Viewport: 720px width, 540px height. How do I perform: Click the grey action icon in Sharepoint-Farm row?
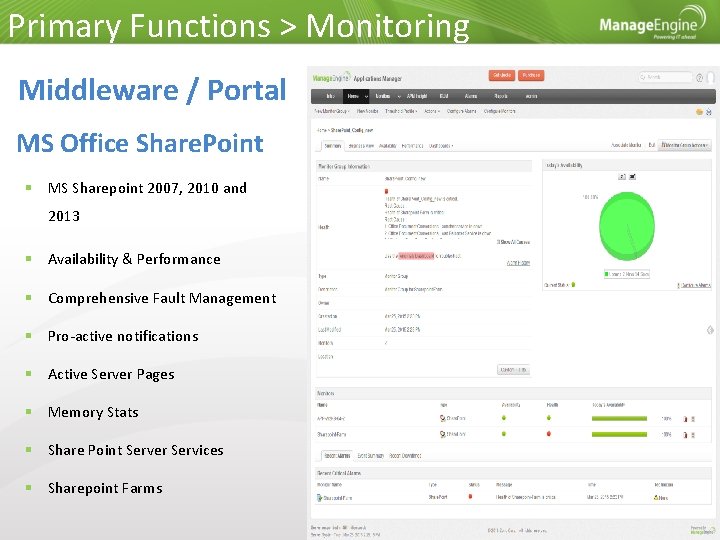[x=693, y=434]
